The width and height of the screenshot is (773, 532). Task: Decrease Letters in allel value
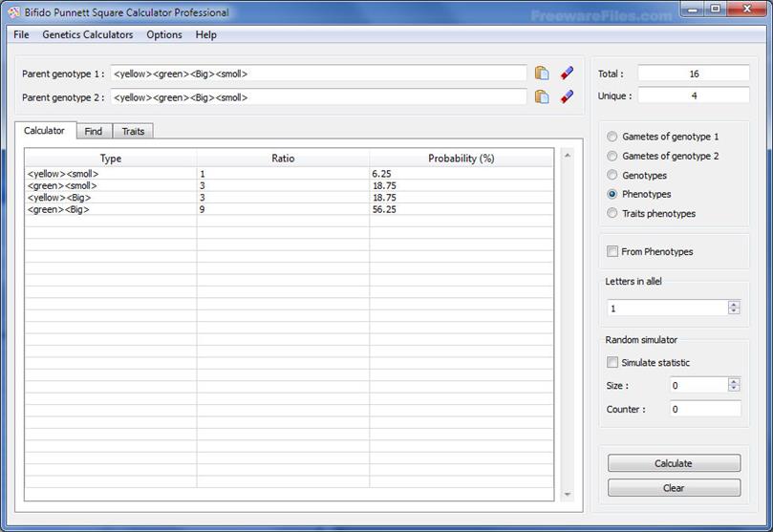(734, 310)
